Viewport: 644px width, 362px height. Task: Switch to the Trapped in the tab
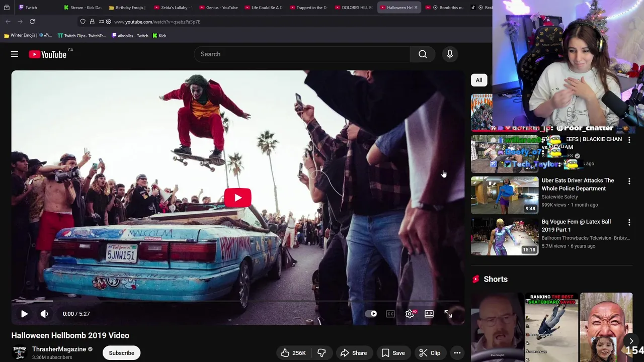coord(308,8)
